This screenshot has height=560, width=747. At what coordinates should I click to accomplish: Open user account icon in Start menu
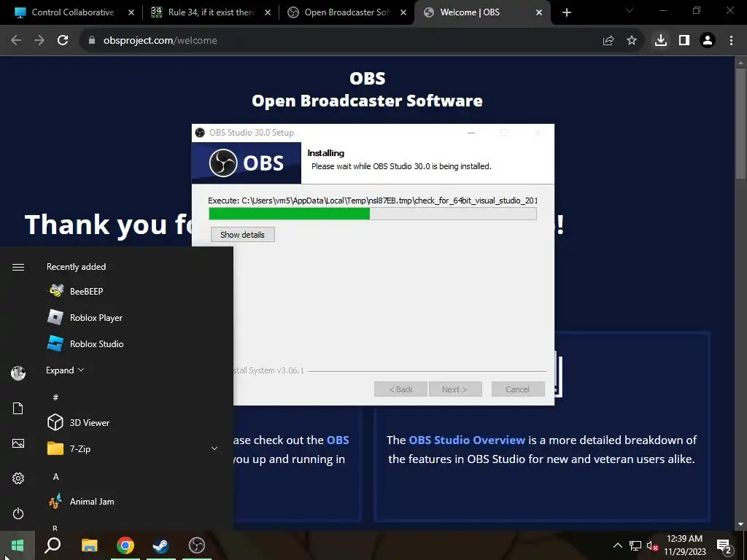click(18, 373)
